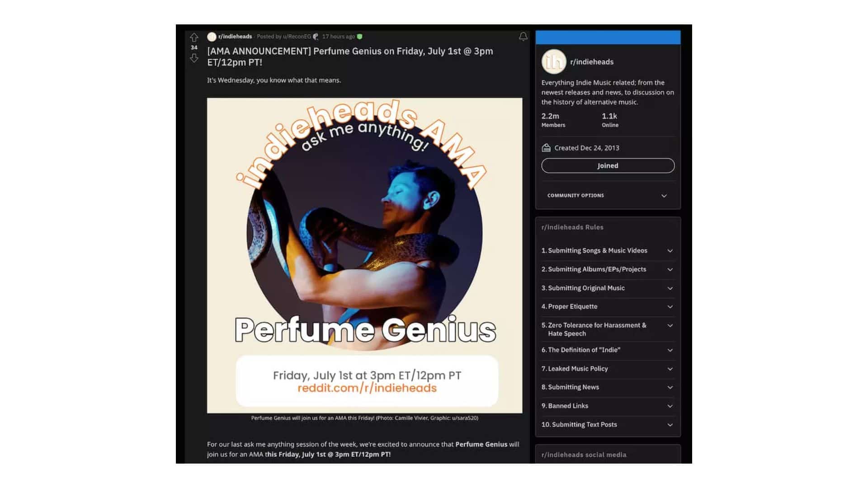
Task: Click the r/indieheads avatar beside post header
Action: click(212, 37)
